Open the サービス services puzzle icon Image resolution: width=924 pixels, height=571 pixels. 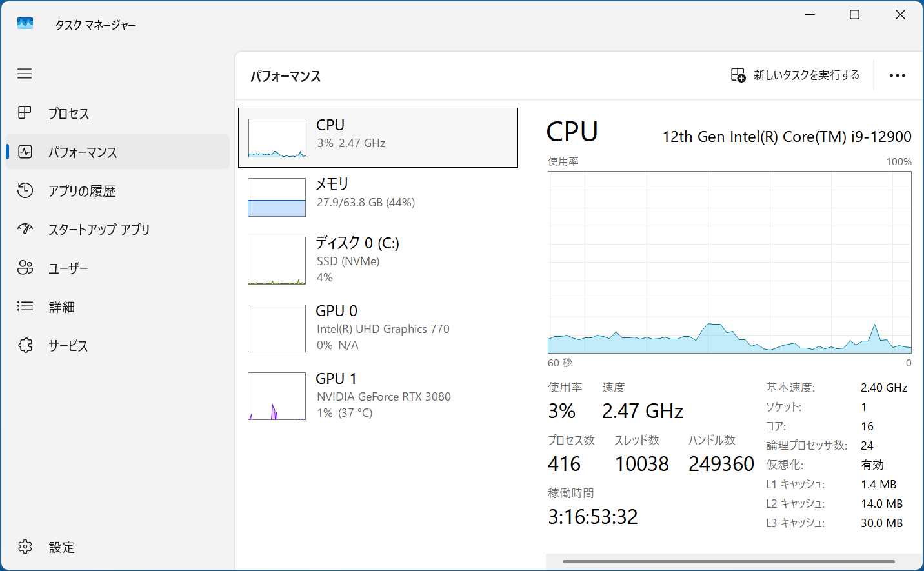(25, 345)
